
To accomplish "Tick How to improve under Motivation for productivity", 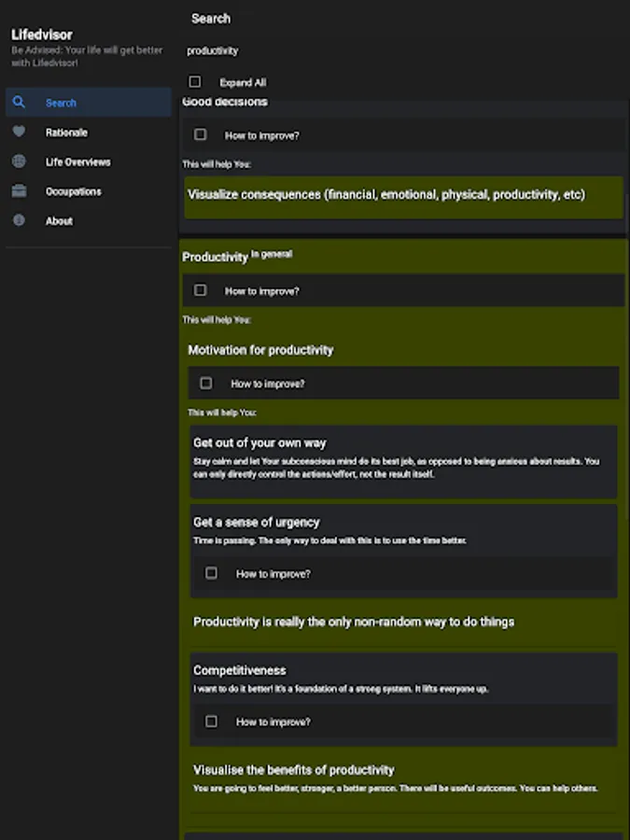I will coord(206,383).
